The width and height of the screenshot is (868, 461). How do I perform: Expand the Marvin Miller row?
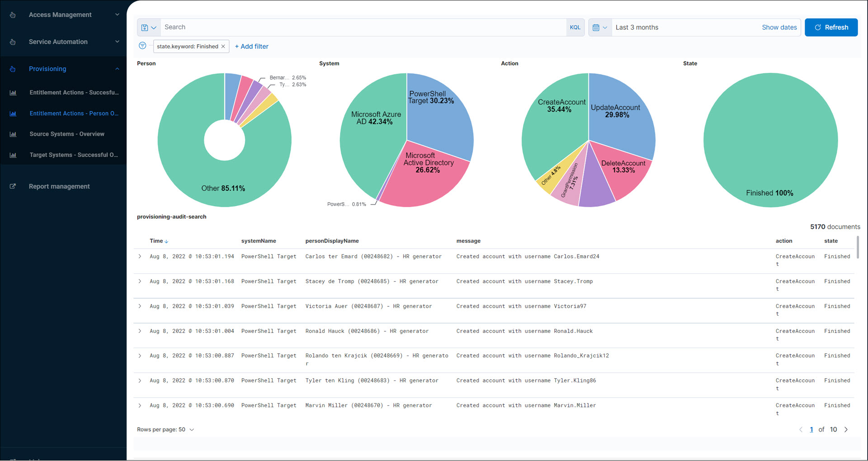[x=140, y=406]
